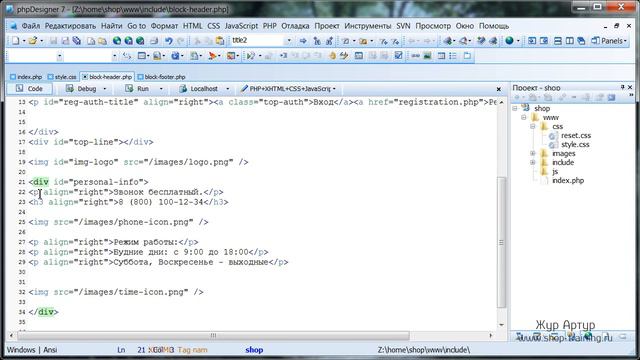The height and width of the screenshot is (360, 640).
Task: Click the Open folder icon in toolbar
Action: (33, 41)
